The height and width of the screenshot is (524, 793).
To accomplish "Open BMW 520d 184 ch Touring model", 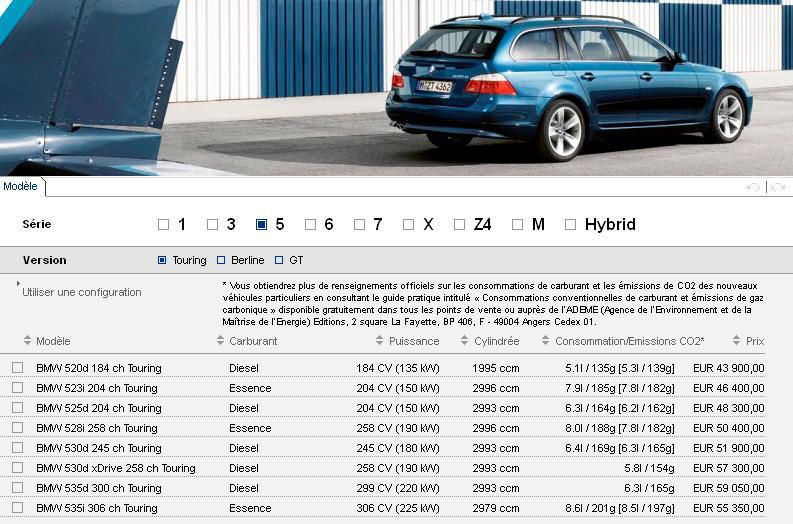I will [x=99, y=368].
